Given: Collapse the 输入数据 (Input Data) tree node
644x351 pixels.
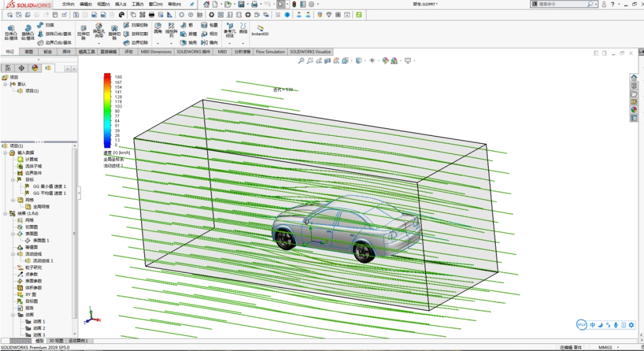Looking at the screenshot, I should [5, 153].
